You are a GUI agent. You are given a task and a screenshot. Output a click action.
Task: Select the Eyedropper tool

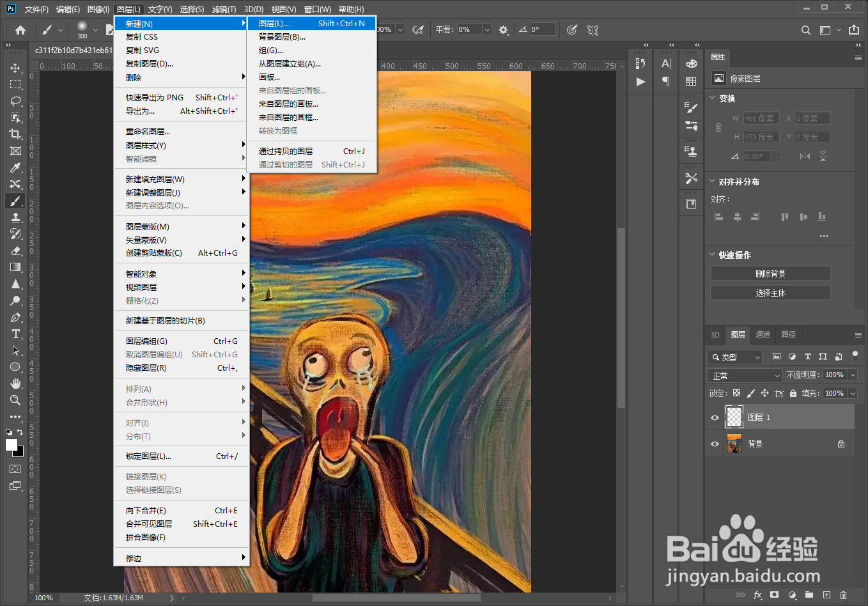[15, 167]
